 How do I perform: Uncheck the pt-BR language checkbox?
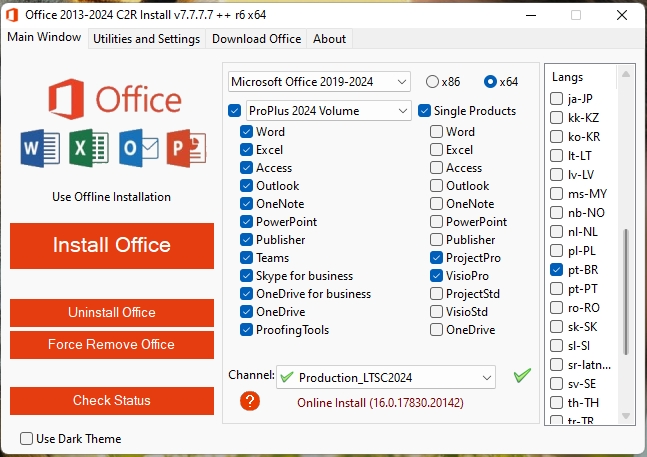tap(557, 270)
